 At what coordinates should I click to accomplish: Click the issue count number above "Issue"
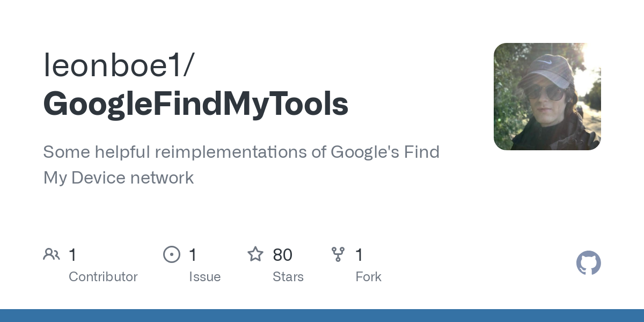[193, 255]
